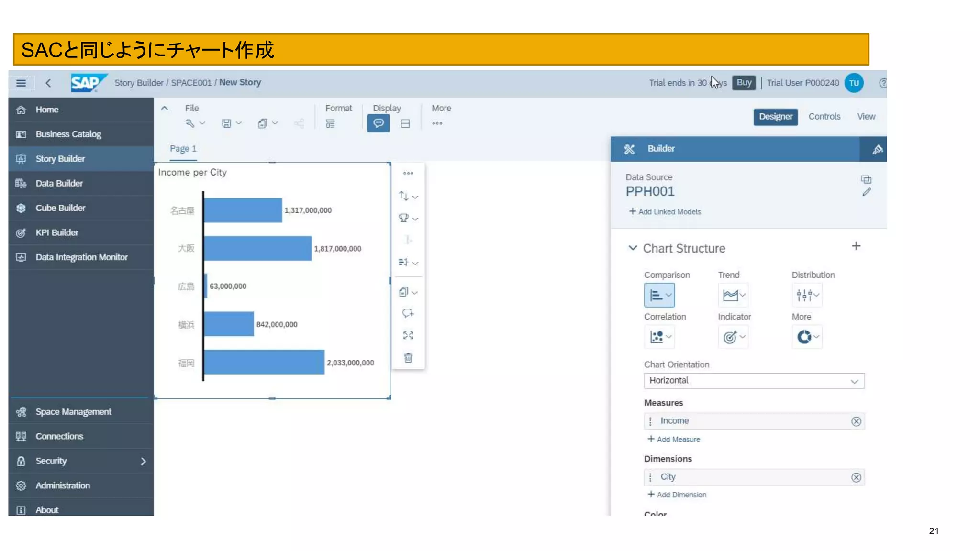Click the fullscreen expand icon beside chart

click(x=408, y=335)
